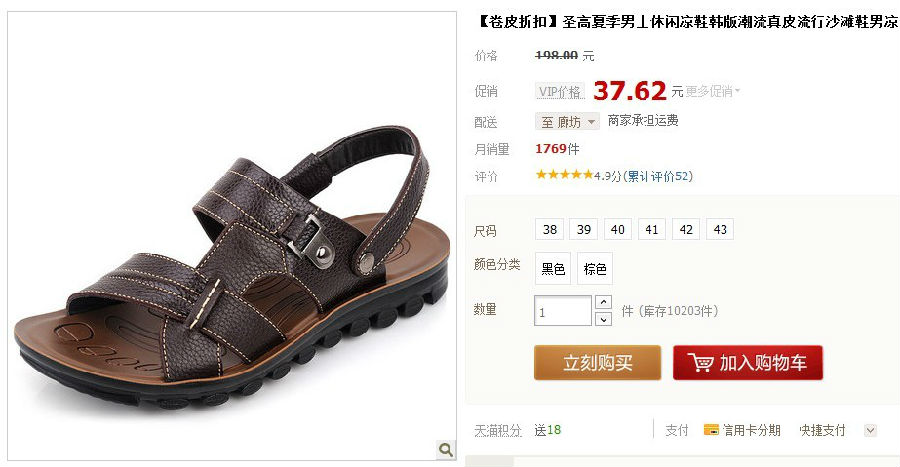Image resolution: width=900 pixels, height=467 pixels.
Task: Expand the payment options chevron
Action: (x=870, y=430)
